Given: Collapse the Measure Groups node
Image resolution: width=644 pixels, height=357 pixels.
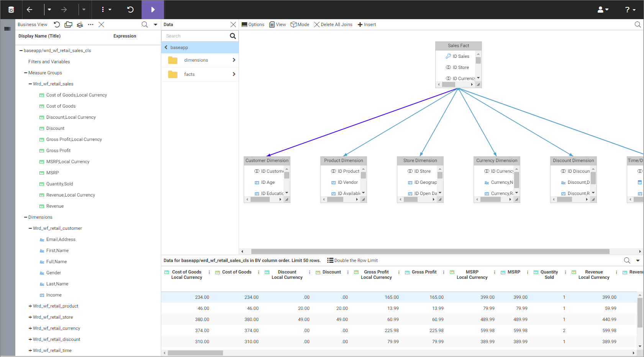Looking at the screenshot, I should [x=26, y=73].
